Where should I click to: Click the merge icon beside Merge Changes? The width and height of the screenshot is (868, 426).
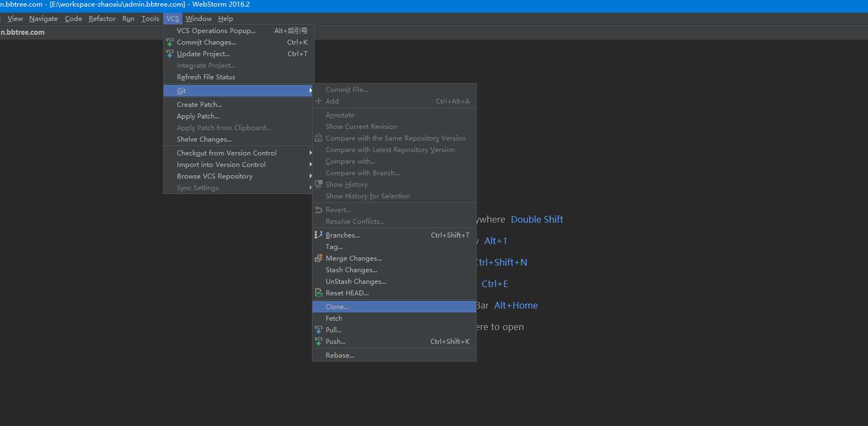(319, 258)
